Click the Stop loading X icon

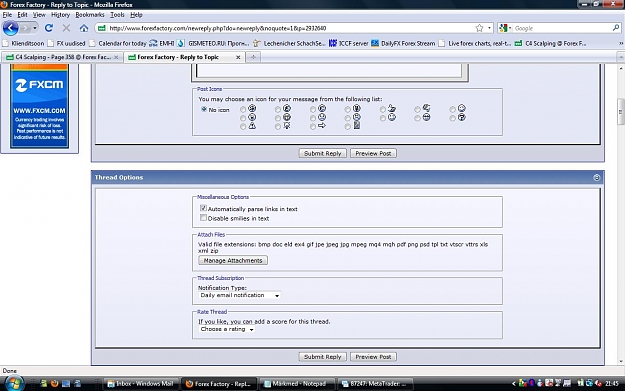[x=66, y=28]
